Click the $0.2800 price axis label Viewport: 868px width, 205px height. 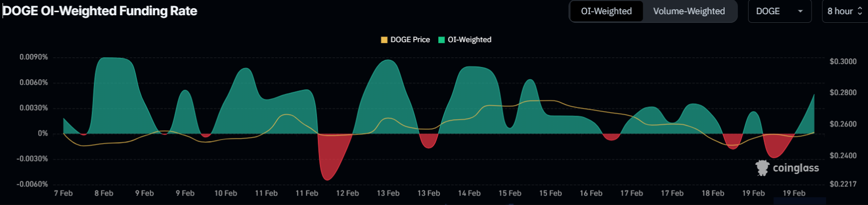[x=843, y=92]
